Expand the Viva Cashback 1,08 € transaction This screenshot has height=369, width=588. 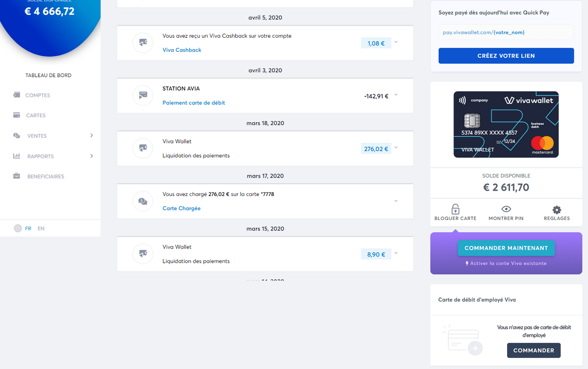[x=396, y=42]
